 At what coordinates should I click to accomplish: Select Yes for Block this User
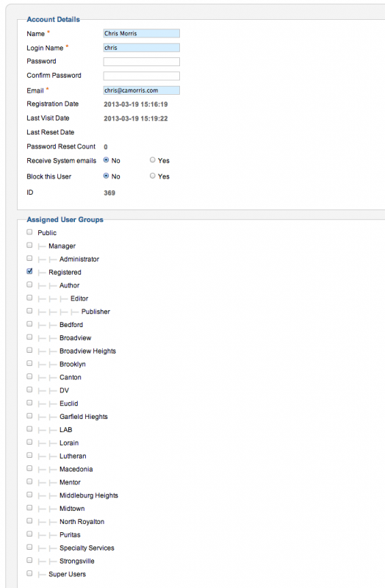153,176
